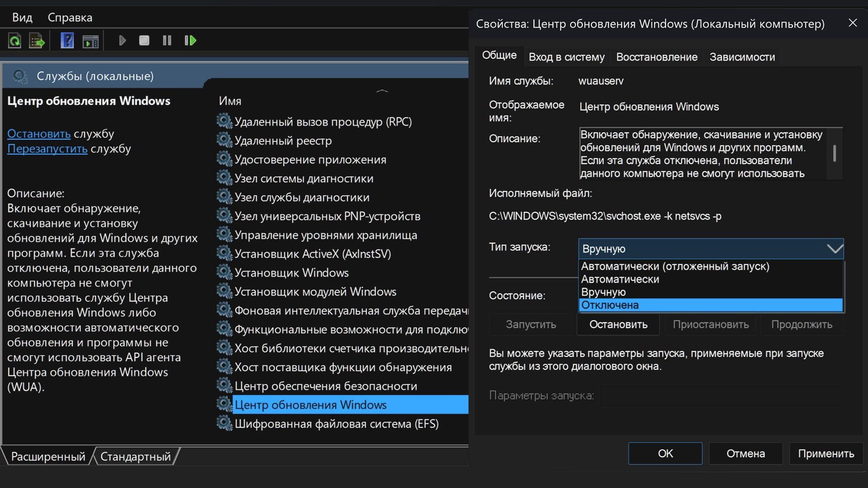
Task: Click OK in the properties dialog
Action: pos(665,453)
